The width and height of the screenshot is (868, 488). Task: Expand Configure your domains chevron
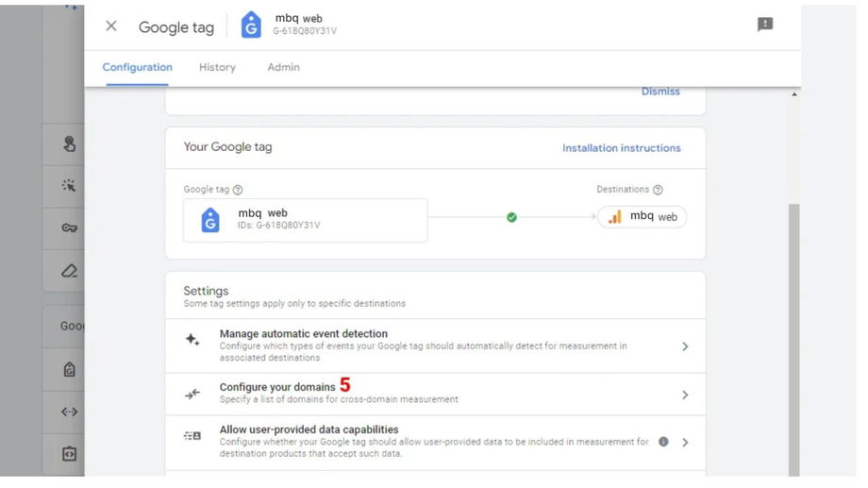coord(685,395)
